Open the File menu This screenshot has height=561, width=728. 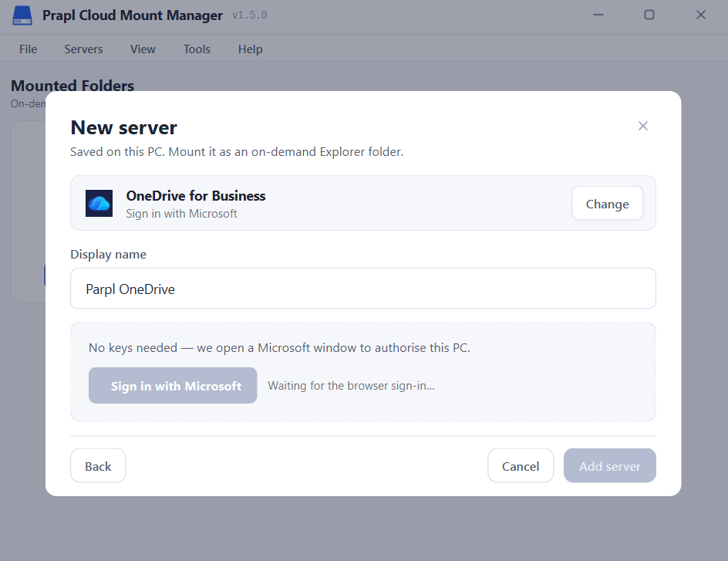pyautogui.click(x=28, y=49)
